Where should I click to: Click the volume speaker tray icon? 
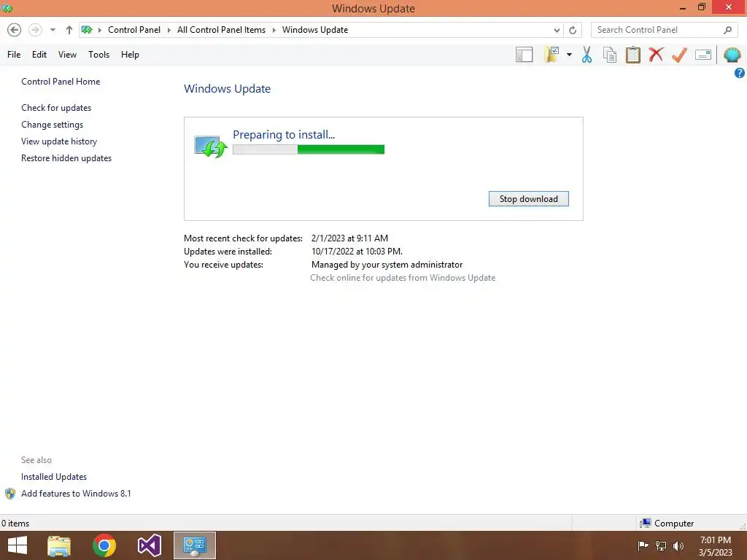coord(678,545)
